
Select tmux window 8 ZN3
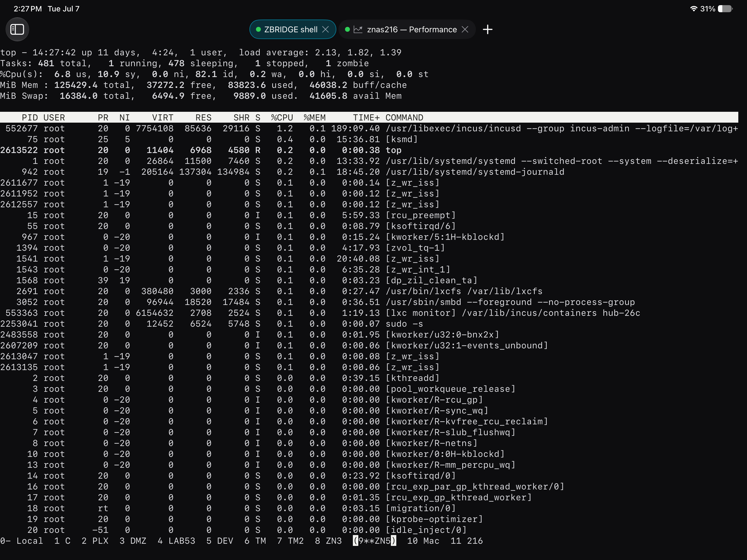328,541
